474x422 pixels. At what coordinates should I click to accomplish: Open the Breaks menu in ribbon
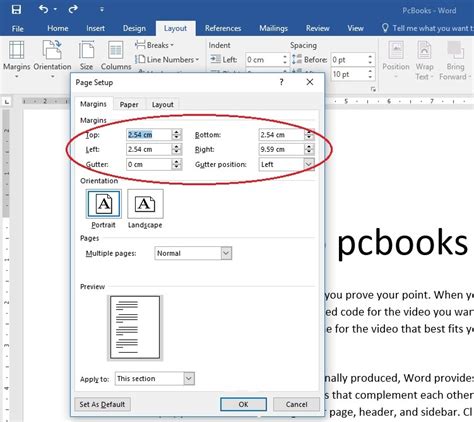tap(154, 45)
